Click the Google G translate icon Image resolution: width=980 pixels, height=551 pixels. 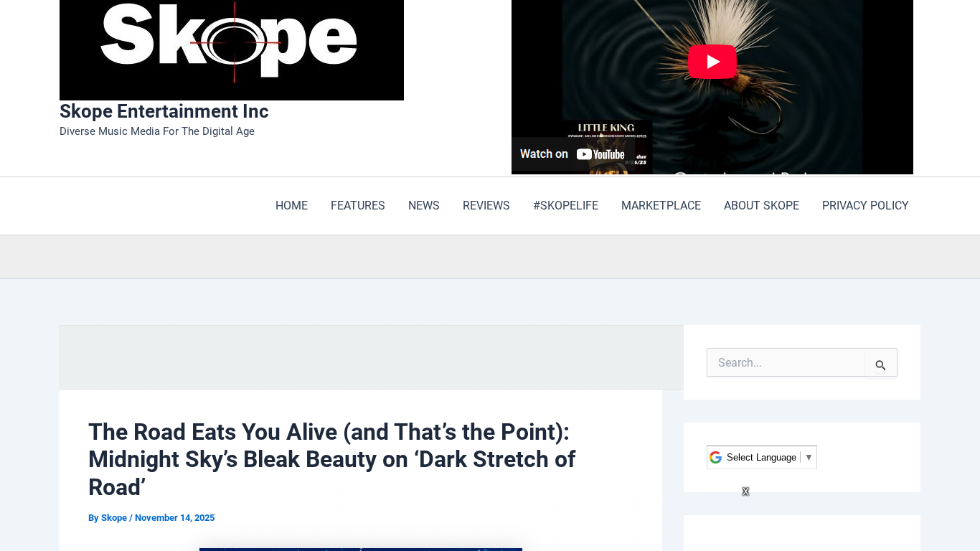pos(715,458)
